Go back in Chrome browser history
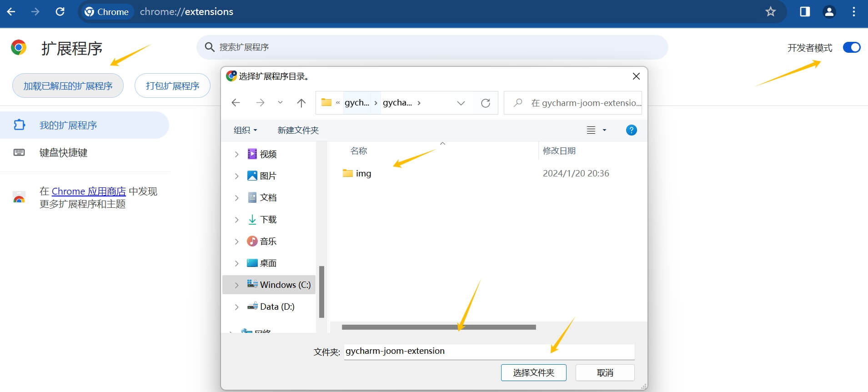Viewport: 868px width, 392px height. coord(11,12)
